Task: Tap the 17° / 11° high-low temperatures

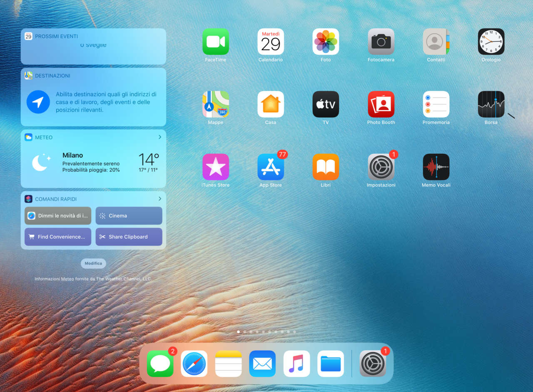Action: point(148,170)
